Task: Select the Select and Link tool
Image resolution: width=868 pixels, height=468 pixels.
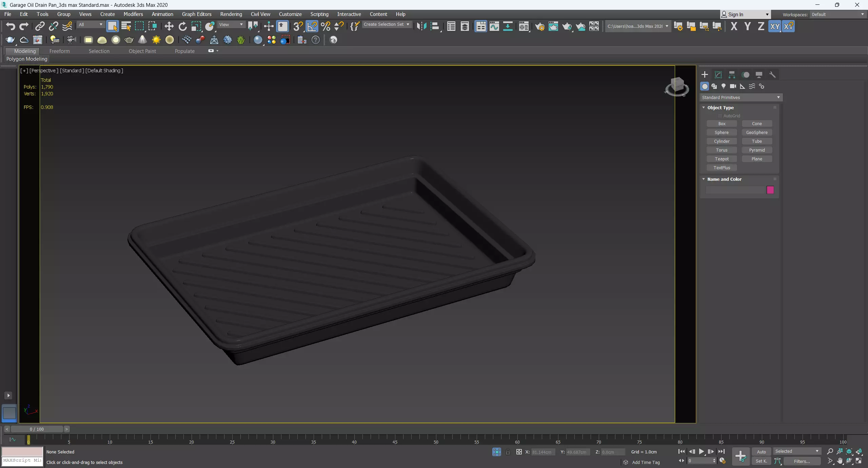Action: click(40, 26)
